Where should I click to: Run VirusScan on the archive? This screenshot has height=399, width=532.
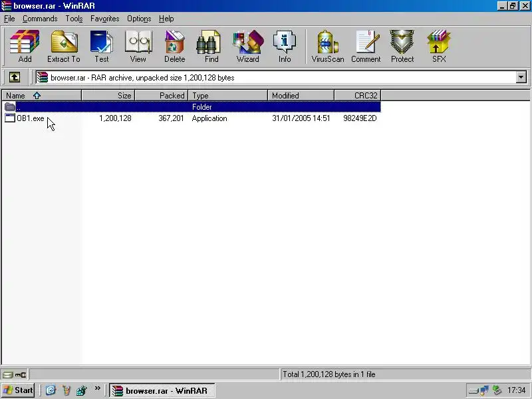328,47
